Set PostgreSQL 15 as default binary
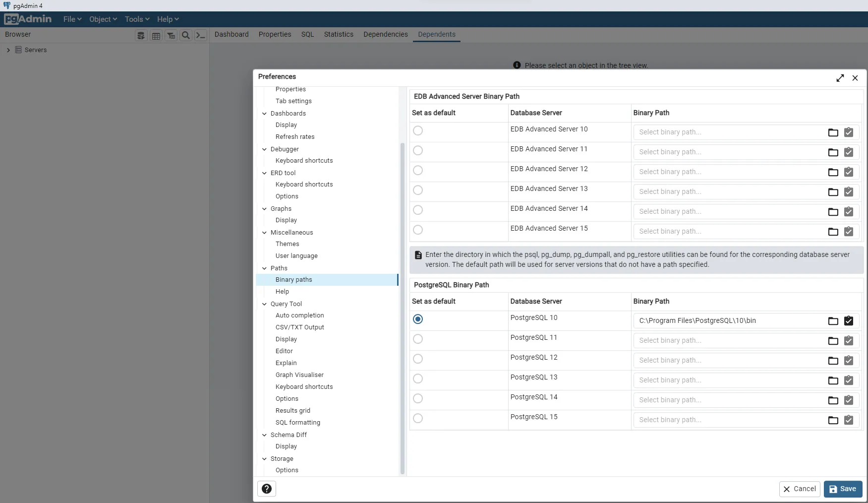 (x=418, y=418)
